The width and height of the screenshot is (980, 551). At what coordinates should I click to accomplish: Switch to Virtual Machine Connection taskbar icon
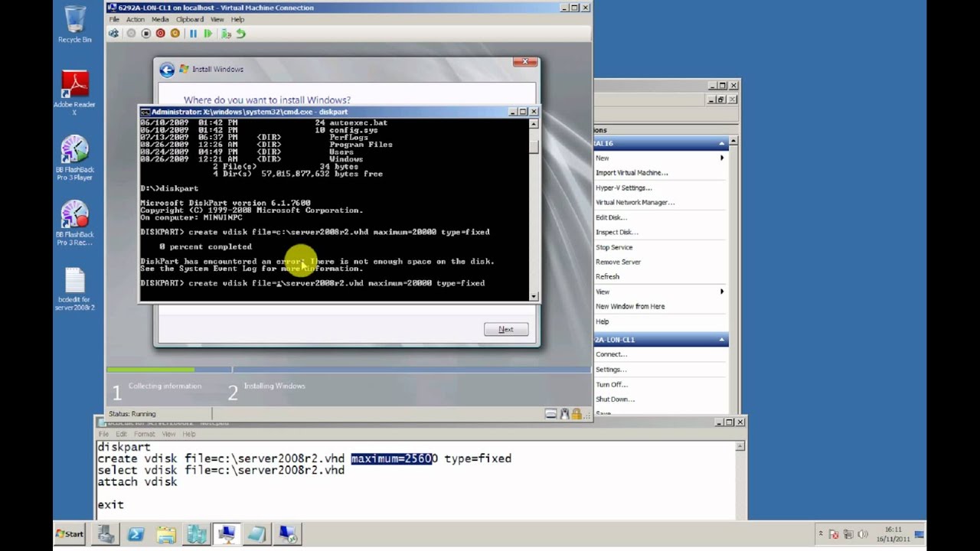click(x=227, y=534)
